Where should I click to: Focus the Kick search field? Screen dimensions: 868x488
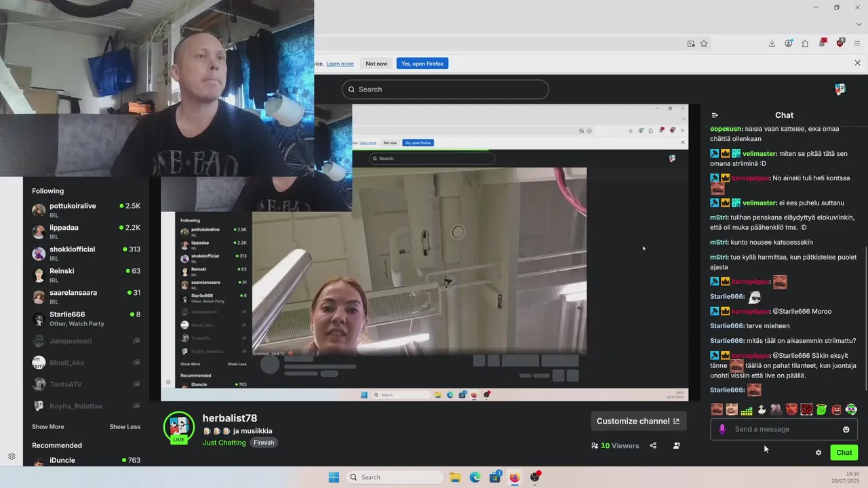point(445,89)
